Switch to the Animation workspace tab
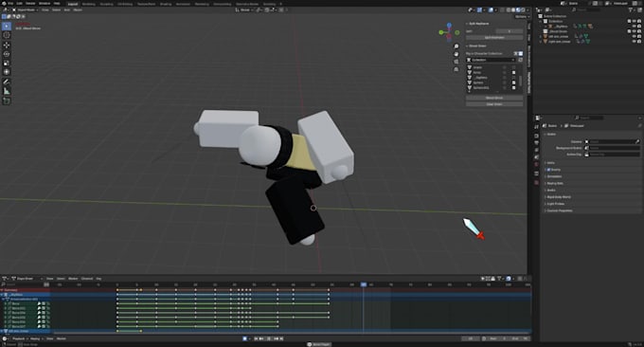 point(183,4)
